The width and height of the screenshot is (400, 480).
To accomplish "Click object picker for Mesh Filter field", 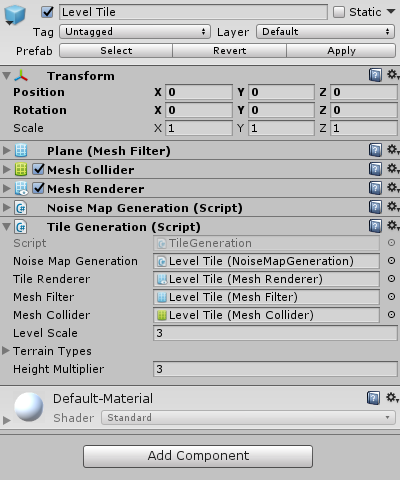I will pos(391,297).
